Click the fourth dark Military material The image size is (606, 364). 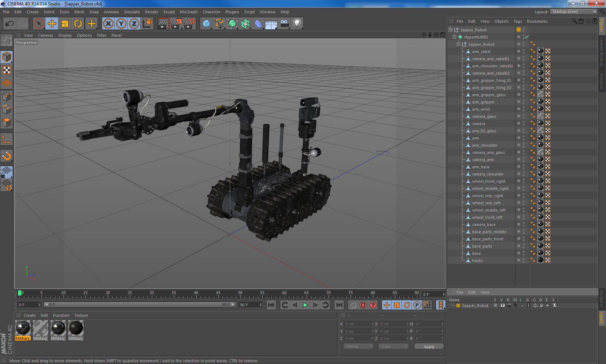point(76,328)
